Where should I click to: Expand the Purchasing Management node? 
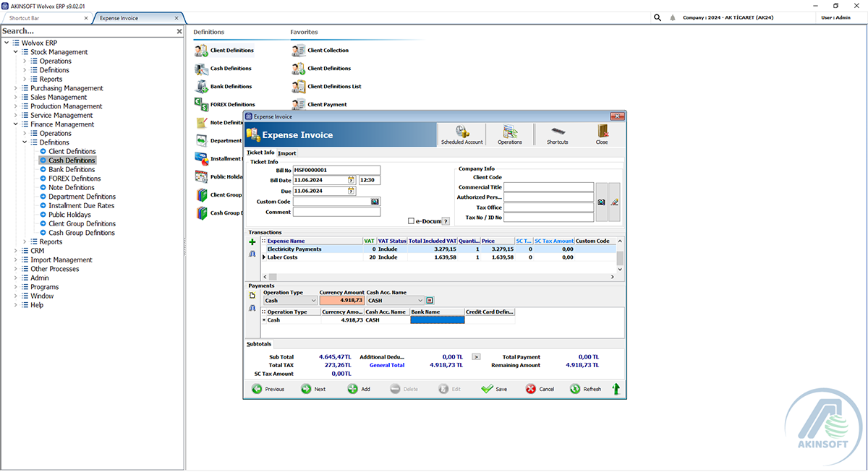(x=16, y=88)
